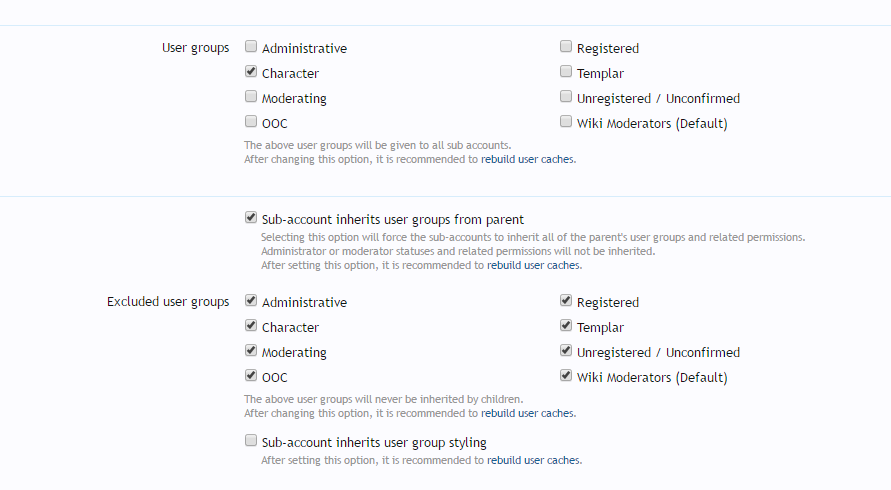Check the Registered user group checkbox
891x490 pixels.
(x=566, y=47)
